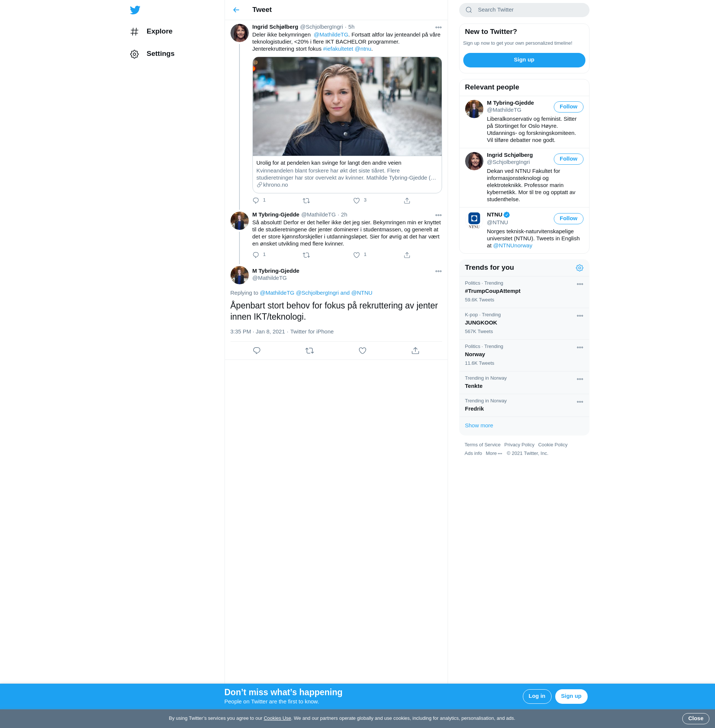This screenshot has height=728, width=715.
Task: Open Explore from the sidebar
Action: (151, 32)
